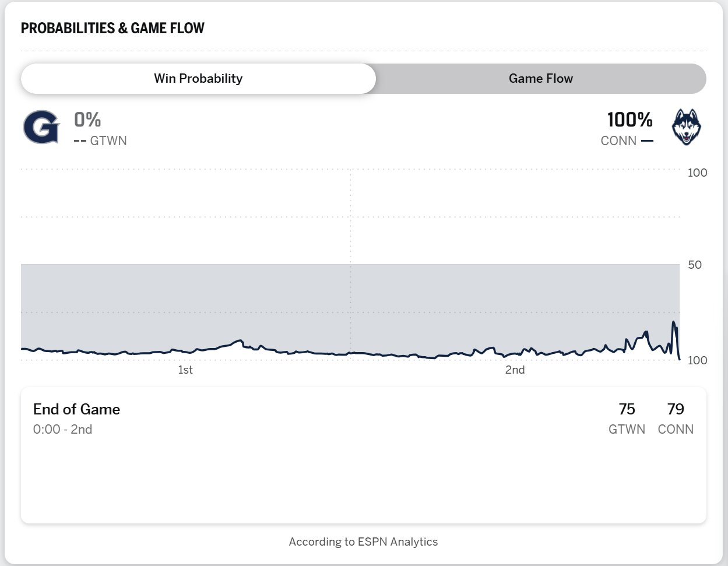Viewport: 728px width, 566px height.
Task: Click the UConn Huskies logo
Action: (686, 127)
